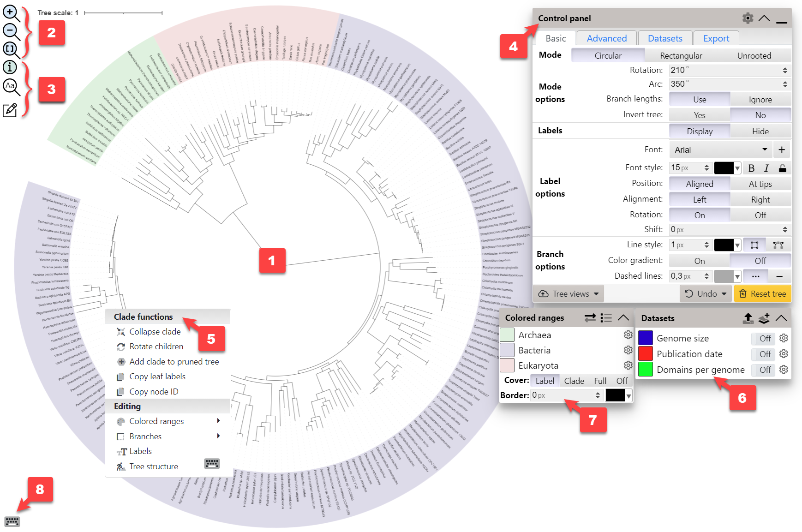The image size is (802, 532).
Task: Choose solid dashed-line style icon
Action: coord(779,276)
